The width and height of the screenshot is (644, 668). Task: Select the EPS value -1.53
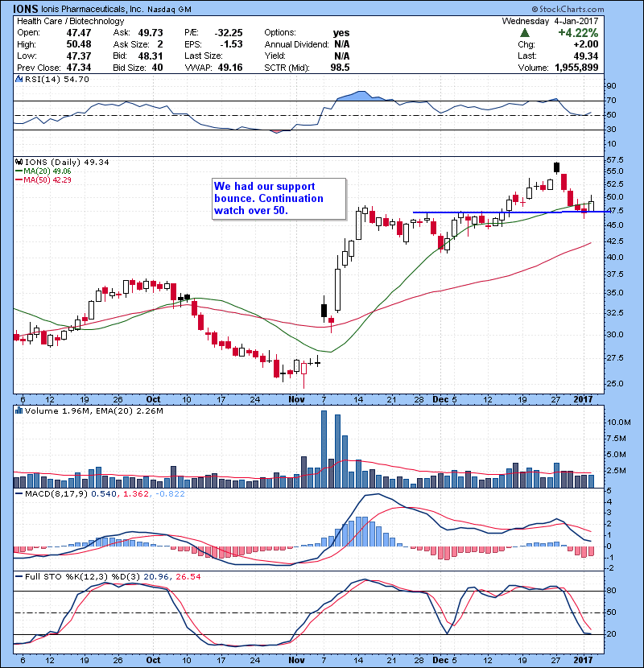tap(231, 44)
